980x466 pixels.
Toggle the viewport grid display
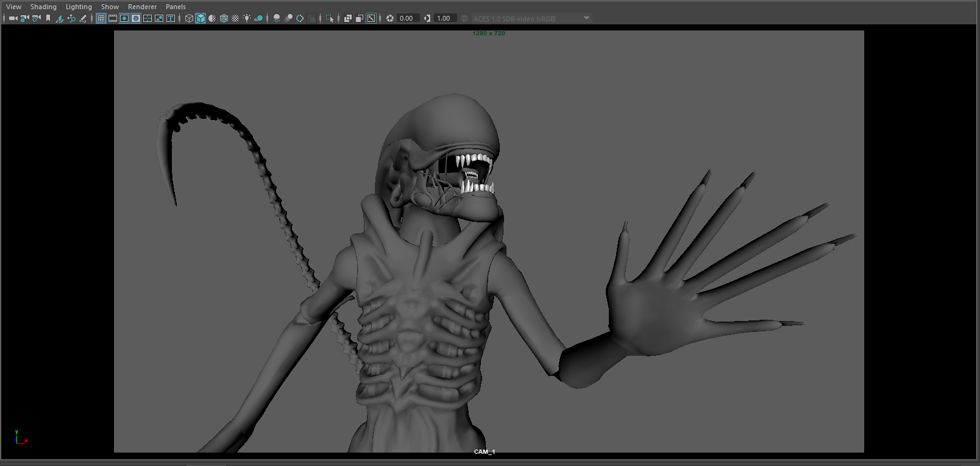coord(101,18)
